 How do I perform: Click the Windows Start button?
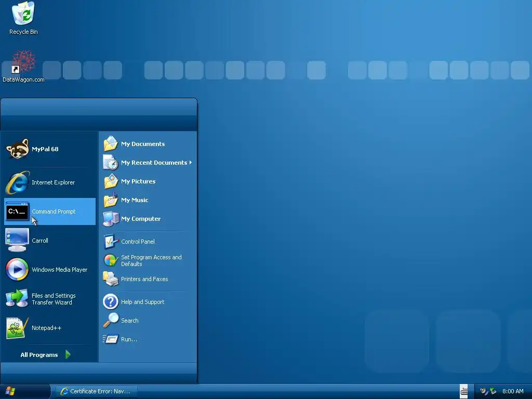click(25, 391)
